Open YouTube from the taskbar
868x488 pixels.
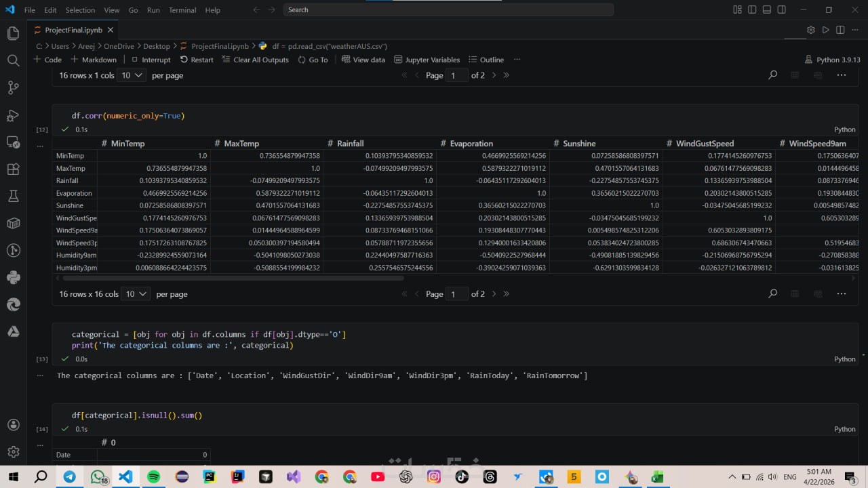tap(378, 477)
